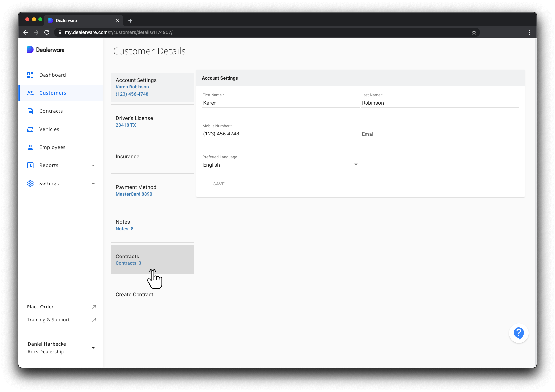Open Place Order external link arrow
Image resolution: width=555 pixels, height=392 pixels.
(x=94, y=307)
